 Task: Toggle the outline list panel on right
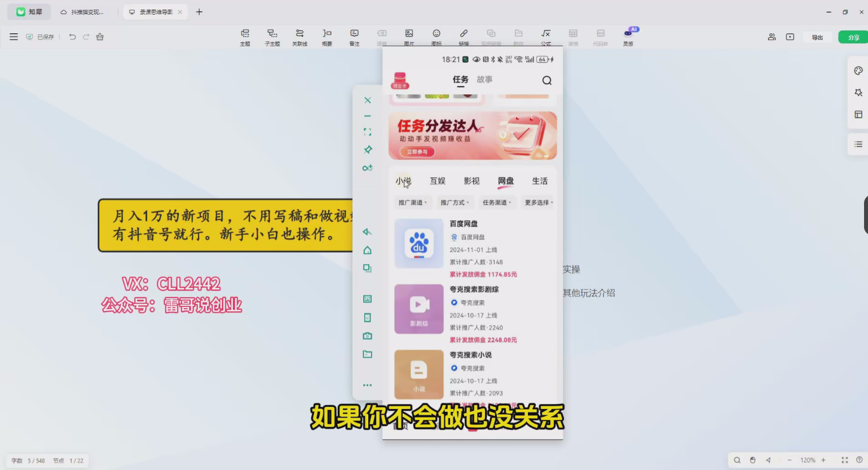tap(858, 144)
